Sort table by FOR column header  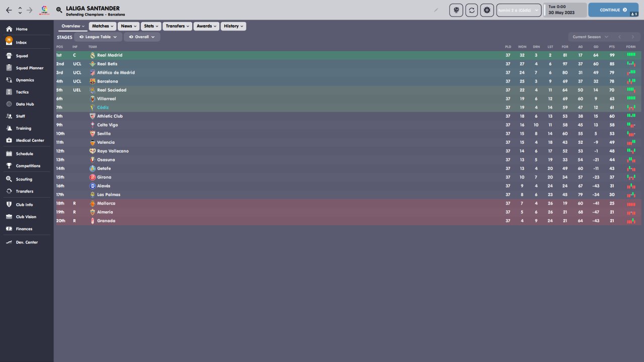tap(565, 47)
